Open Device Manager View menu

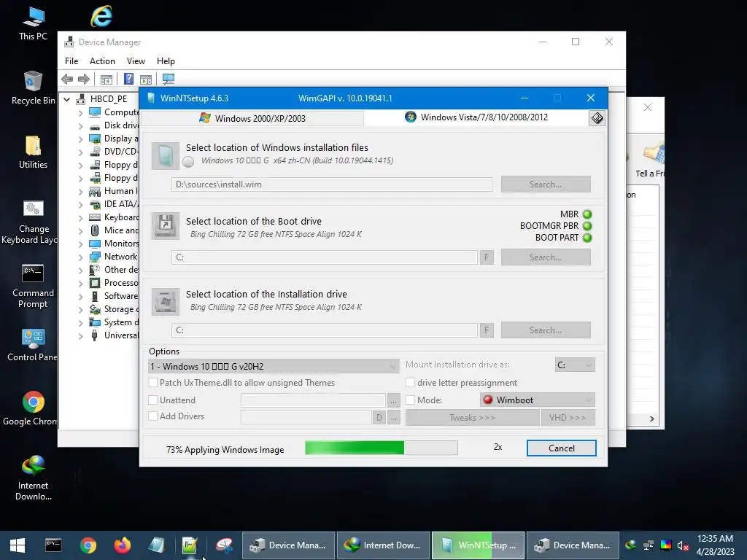coord(136,61)
